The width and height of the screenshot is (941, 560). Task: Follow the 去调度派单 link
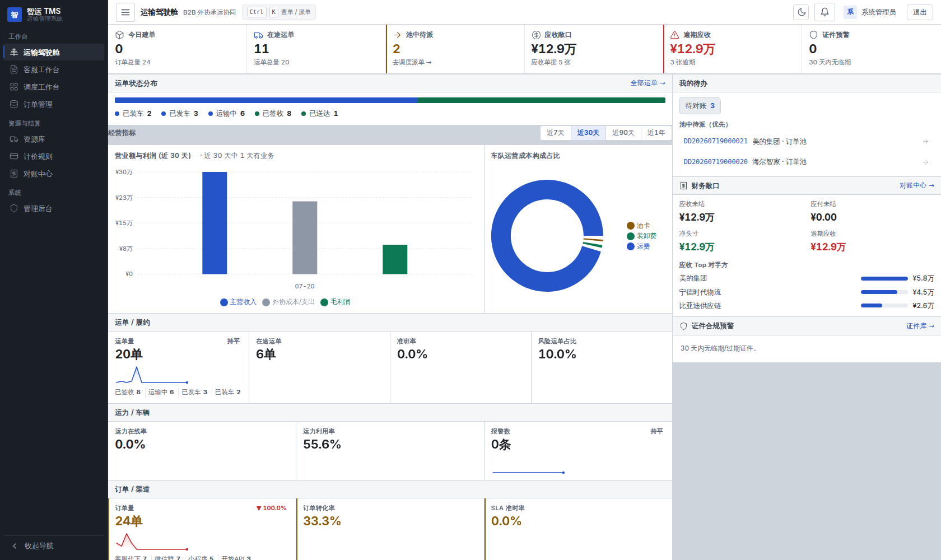pyautogui.click(x=412, y=62)
